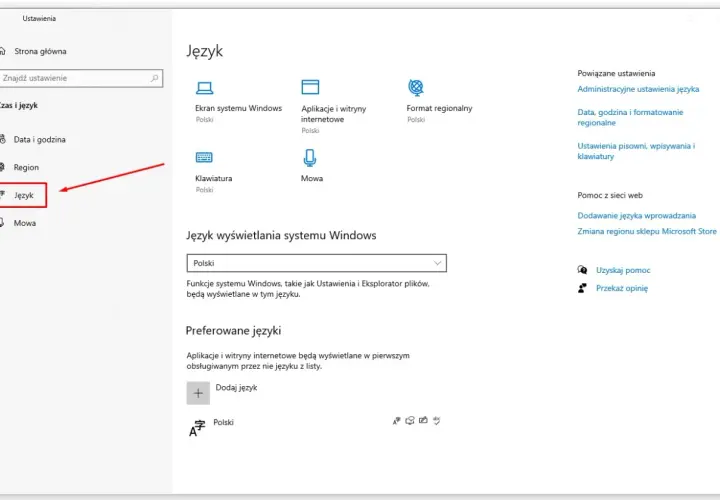The width and height of the screenshot is (720, 500).
Task: Click Aplikacje i witryny internetowe window icon
Action: [310, 87]
